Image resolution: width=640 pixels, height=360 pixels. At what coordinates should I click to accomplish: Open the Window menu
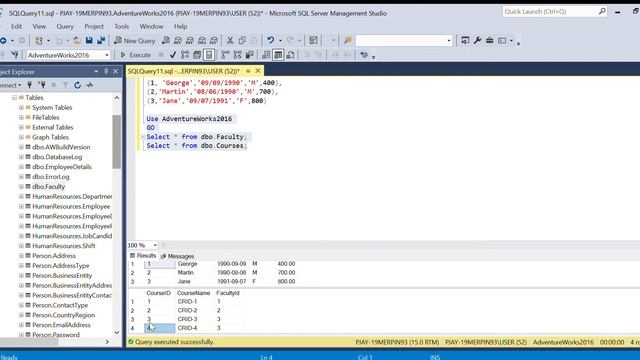(x=151, y=26)
